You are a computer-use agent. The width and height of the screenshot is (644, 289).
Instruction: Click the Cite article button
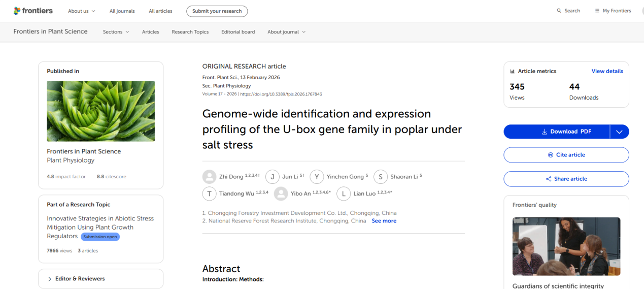click(x=566, y=155)
